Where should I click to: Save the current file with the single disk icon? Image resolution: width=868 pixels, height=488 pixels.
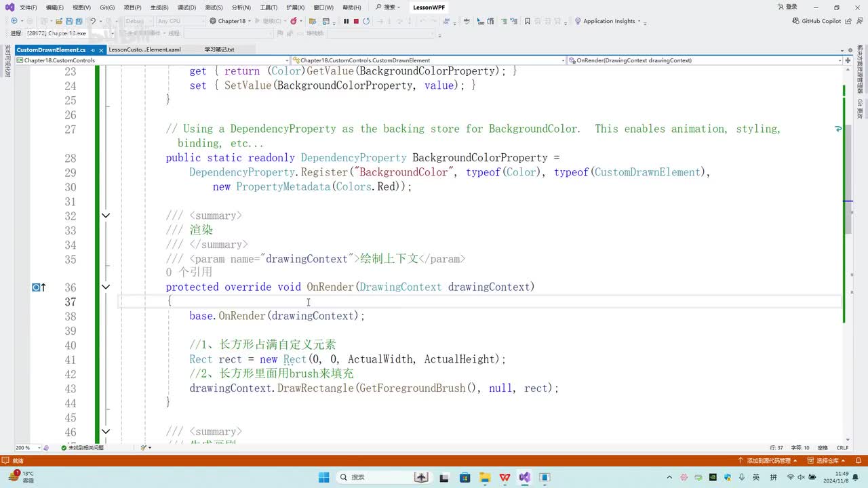click(x=70, y=21)
